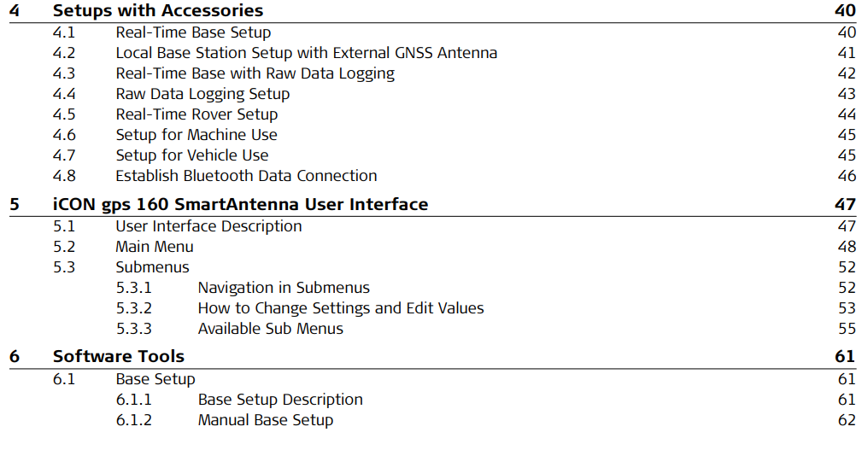Image resolution: width=868 pixels, height=450 pixels.
Task: Jump to the Main Menu section
Action: click(155, 247)
